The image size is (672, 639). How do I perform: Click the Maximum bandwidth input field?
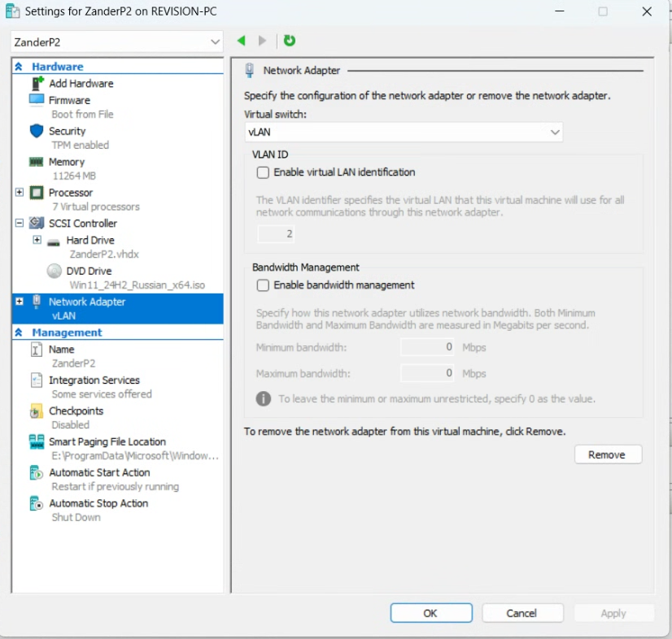[x=427, y=373]
